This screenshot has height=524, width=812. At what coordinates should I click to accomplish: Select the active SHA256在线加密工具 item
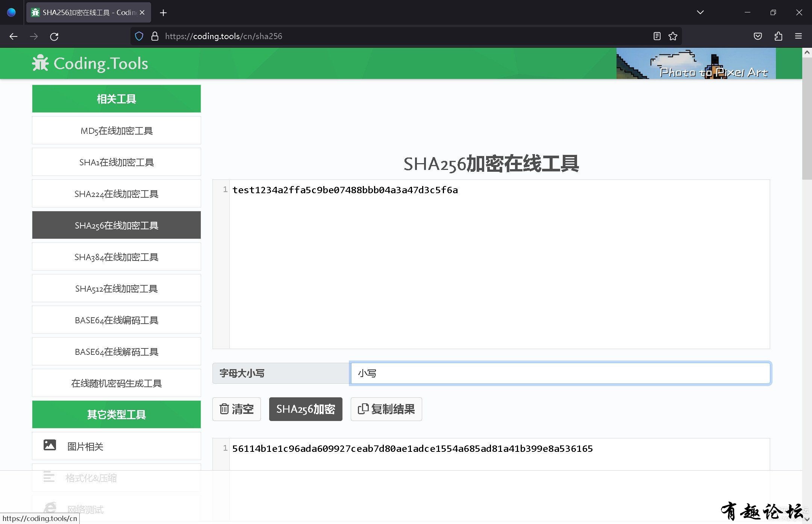(x=117, y=225)
